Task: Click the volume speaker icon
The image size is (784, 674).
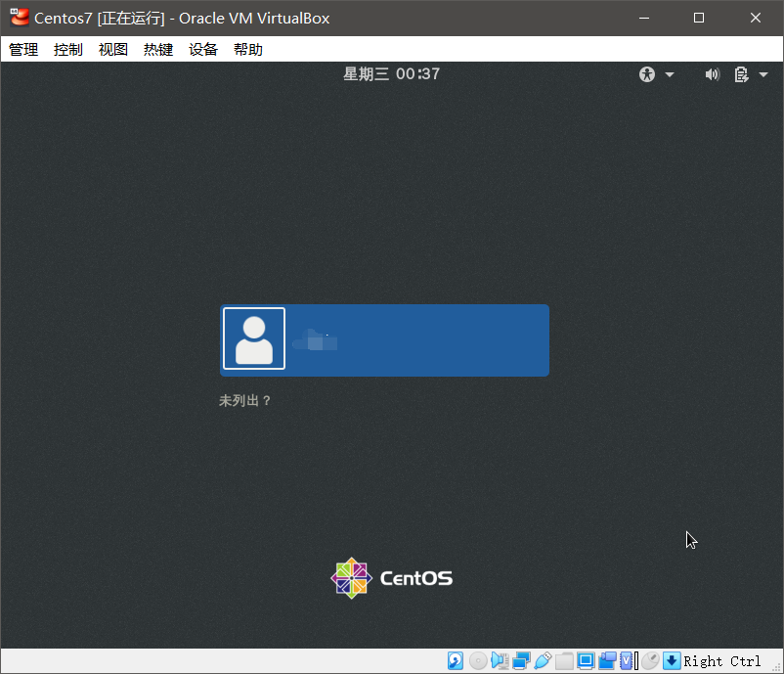Action: click(x=712, y=74)
